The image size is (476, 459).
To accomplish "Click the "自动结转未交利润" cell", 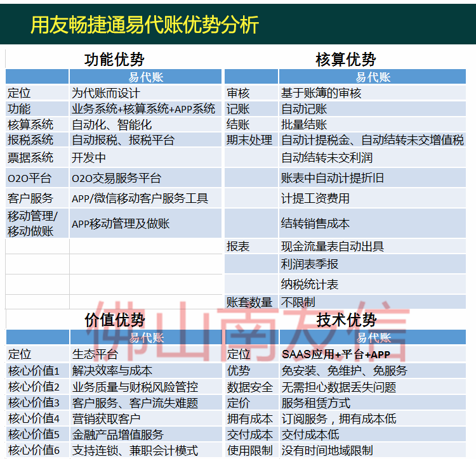I will pos(372,158).
